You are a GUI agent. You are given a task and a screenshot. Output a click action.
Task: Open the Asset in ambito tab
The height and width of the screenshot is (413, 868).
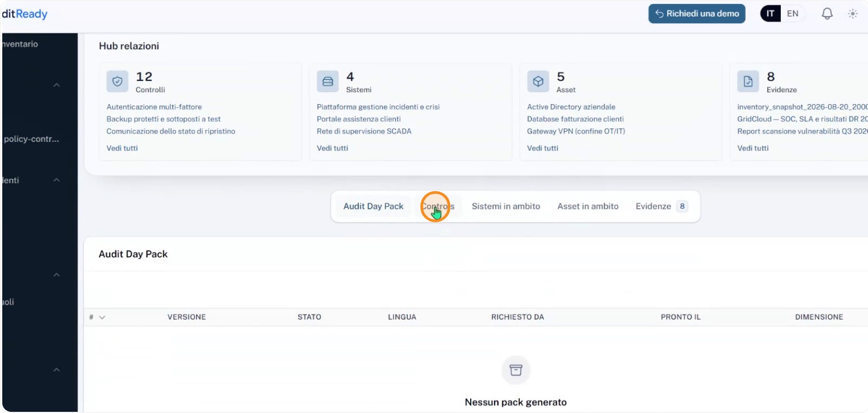(x=588, y=206)
